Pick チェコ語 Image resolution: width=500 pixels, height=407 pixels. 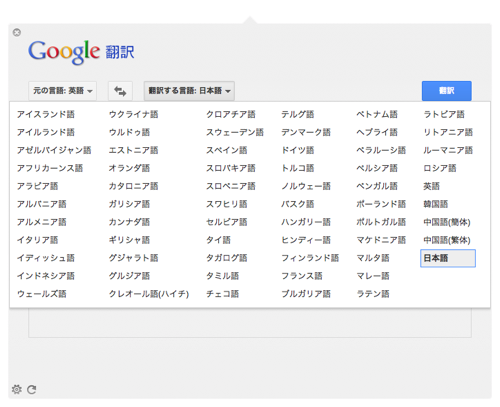point(222,294)
